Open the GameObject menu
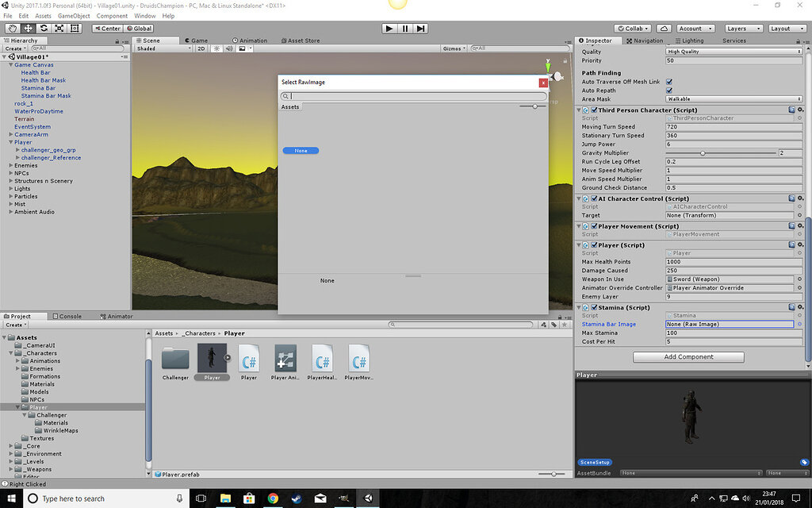The width and height of the screenshot is (812, 508). 75,15
